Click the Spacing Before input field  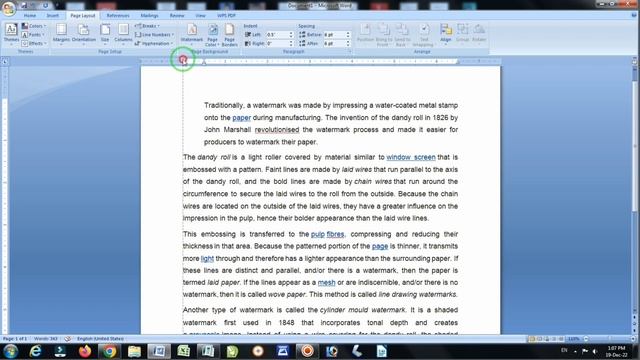point(334,35)
